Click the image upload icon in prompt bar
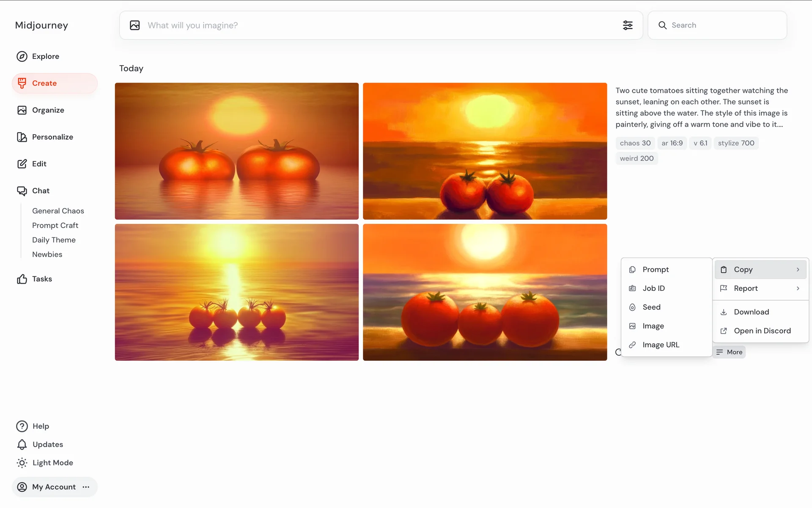Viewport: 812px width, 508px height. coord(134,25)
